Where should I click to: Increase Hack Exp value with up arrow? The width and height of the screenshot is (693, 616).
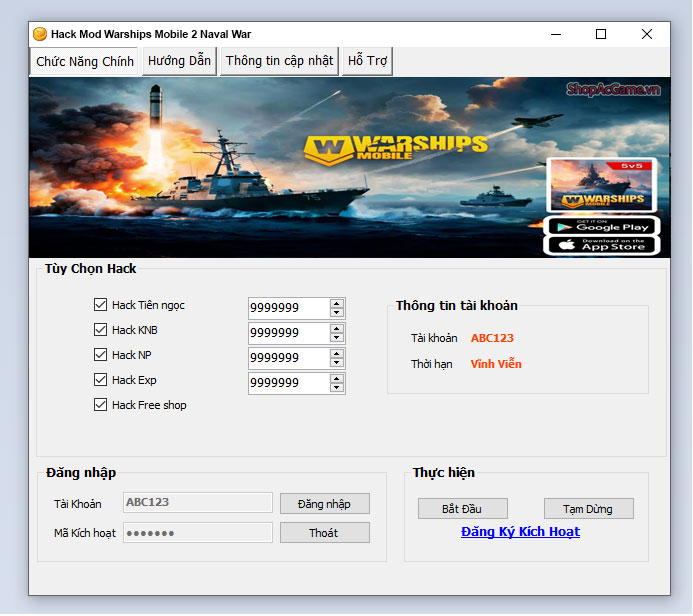(x=337, y=379)
